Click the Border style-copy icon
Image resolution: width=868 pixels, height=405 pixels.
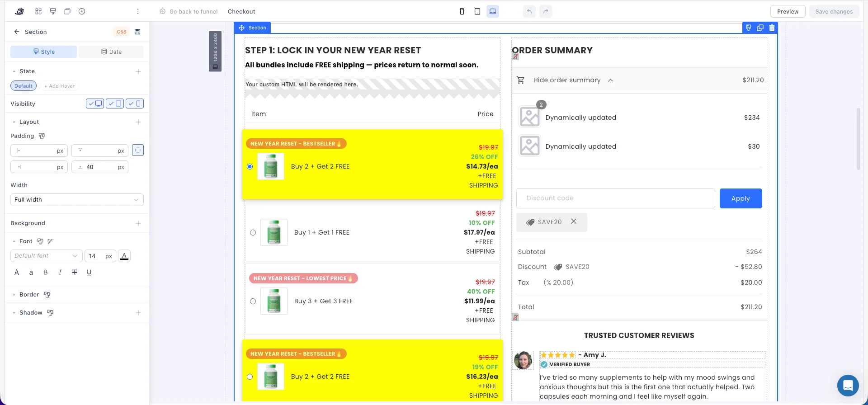47,295
